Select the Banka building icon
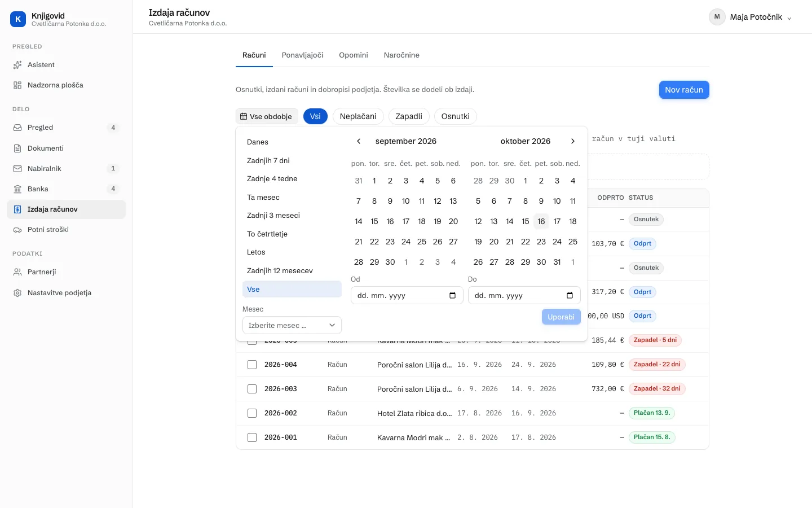Viewport: 812px width, 508px height. (17, 189)
